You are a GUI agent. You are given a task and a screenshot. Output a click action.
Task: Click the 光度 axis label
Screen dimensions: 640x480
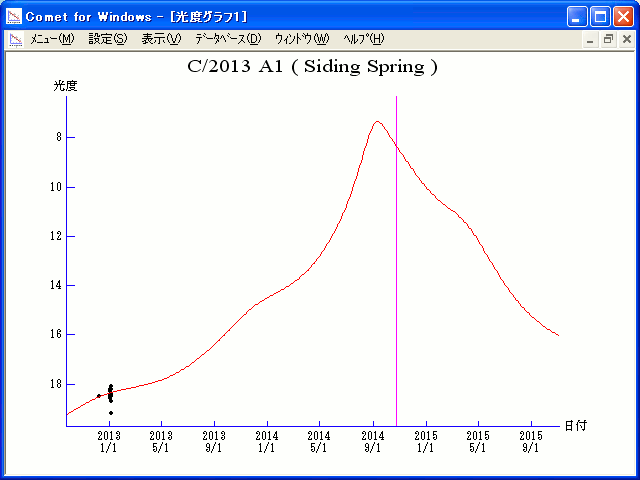65,86
